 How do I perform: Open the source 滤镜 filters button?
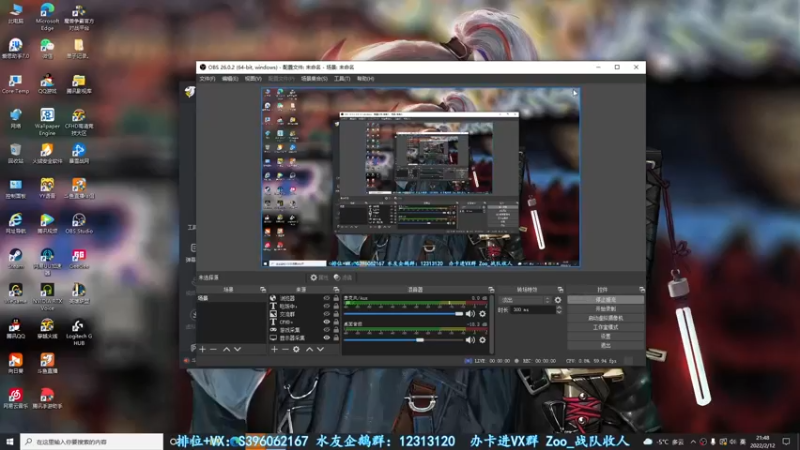pos(343,278)
